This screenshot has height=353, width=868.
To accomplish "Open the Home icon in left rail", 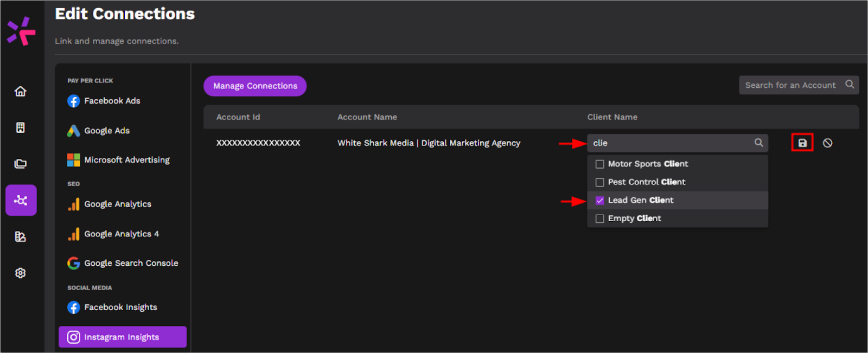I will 21,91.
